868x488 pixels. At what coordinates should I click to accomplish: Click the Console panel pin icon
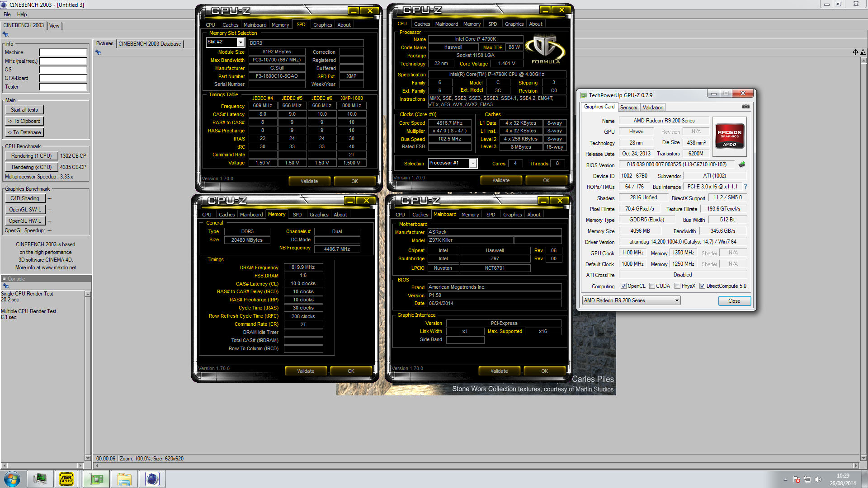(x=5, y=286)
